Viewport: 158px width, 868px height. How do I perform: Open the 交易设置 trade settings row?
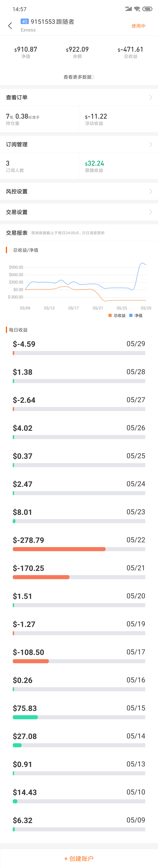pos(79,212)
